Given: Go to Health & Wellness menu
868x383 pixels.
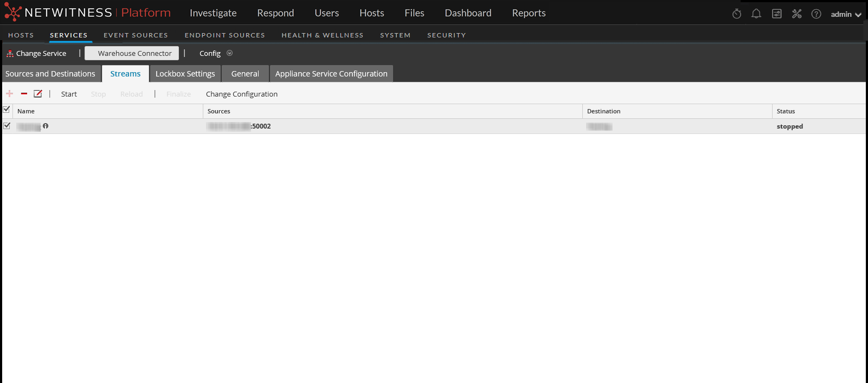Looking at the screenshot, I should coord(322,35).
